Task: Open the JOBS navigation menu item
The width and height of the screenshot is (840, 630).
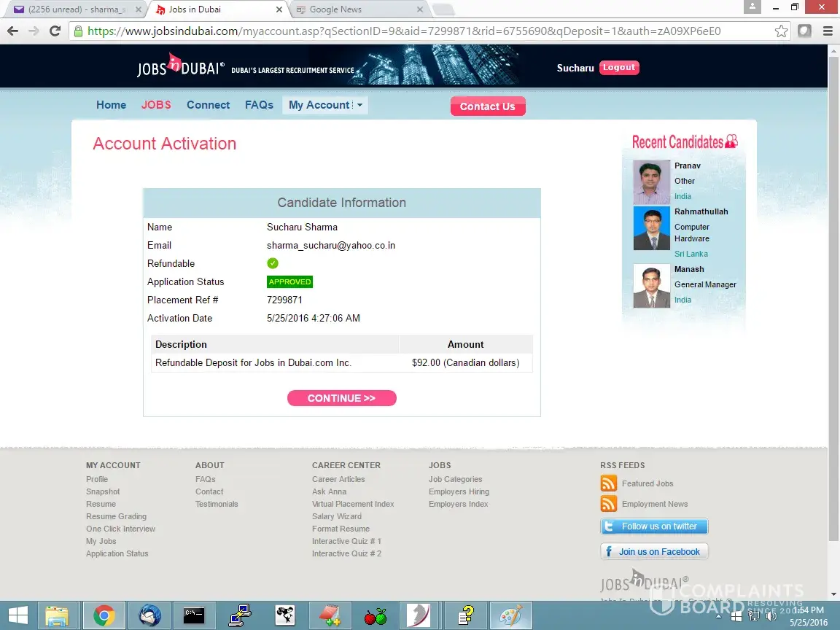Action: pos(156,105)
